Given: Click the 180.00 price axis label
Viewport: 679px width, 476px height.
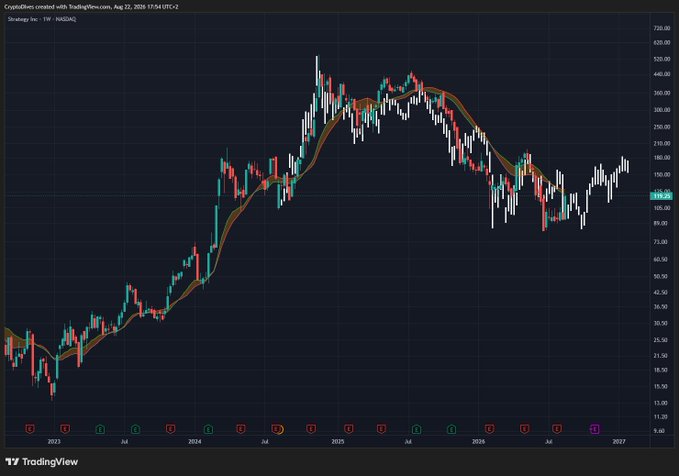Looking at the screenshot, I should (x=662, y=158).
